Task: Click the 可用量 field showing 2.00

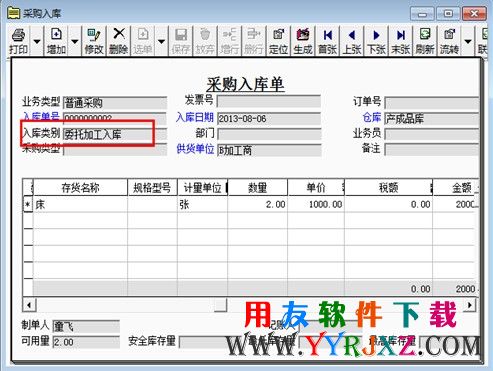Action: point(86,342)
